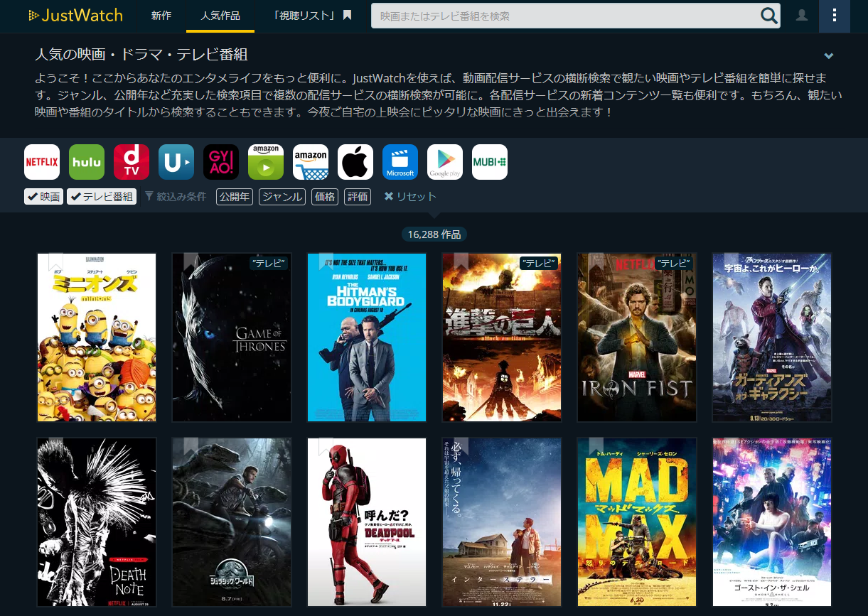
Task: Open the Iron Fist poster thumbnail
Action: [637, 337]
